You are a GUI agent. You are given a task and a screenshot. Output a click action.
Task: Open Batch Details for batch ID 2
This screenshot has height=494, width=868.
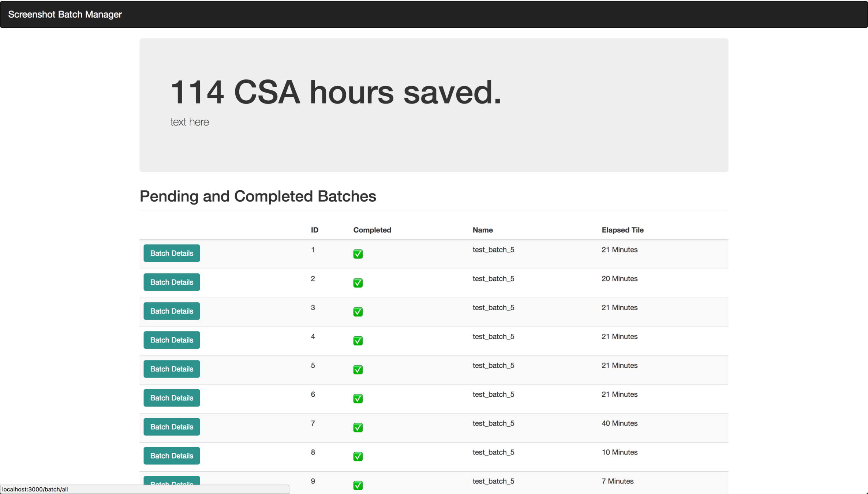[172, 282]
